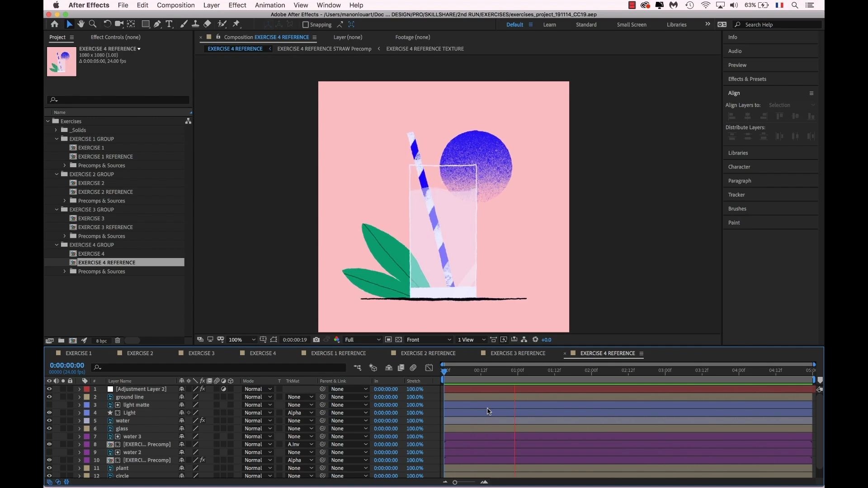The height and width of the screenshot is (488, 868).
Task: Select the Zoom tool
Action: click(93, 24)
